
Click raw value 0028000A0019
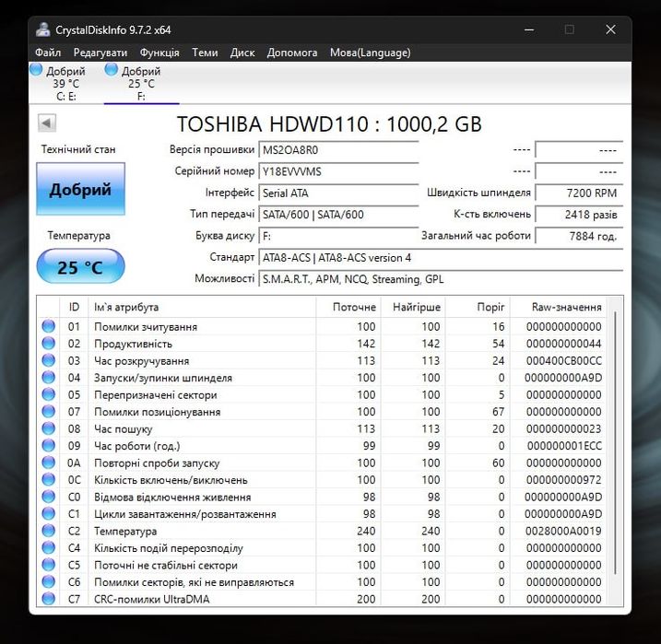click(563, 531)
